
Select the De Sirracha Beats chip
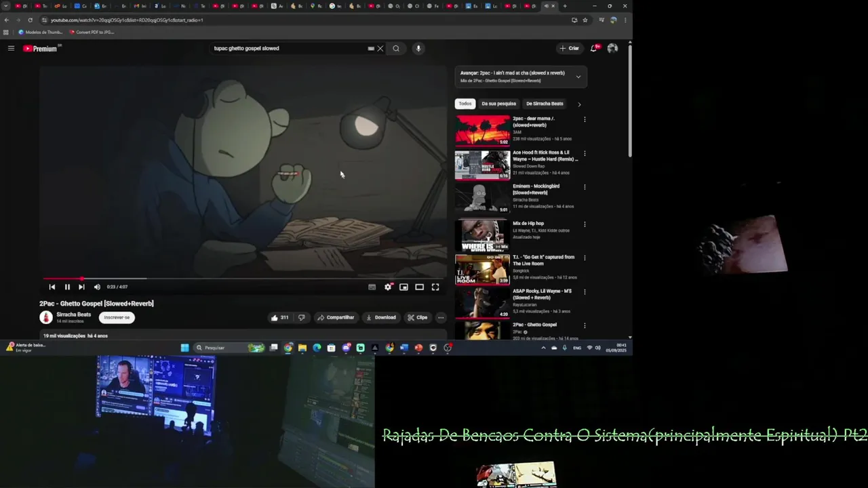coord(545,104)
